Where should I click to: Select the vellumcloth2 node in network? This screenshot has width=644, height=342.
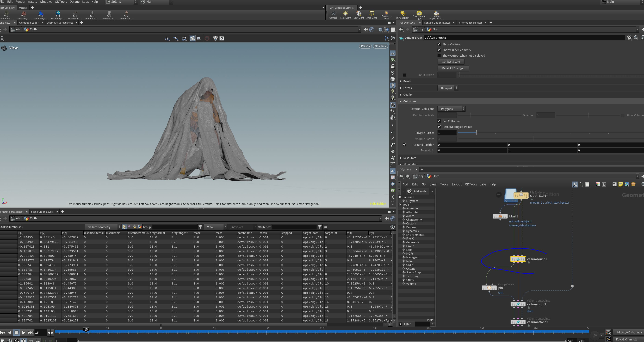(518, 304)
